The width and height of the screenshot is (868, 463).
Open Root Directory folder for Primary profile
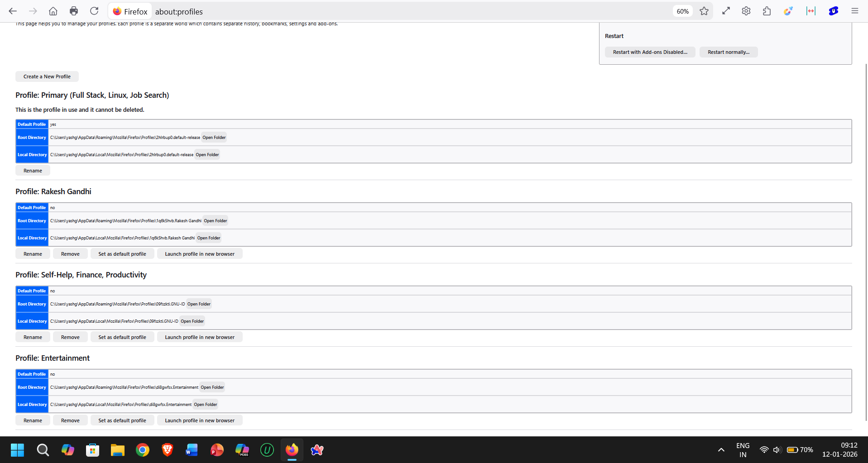click(x=214, y=138)
